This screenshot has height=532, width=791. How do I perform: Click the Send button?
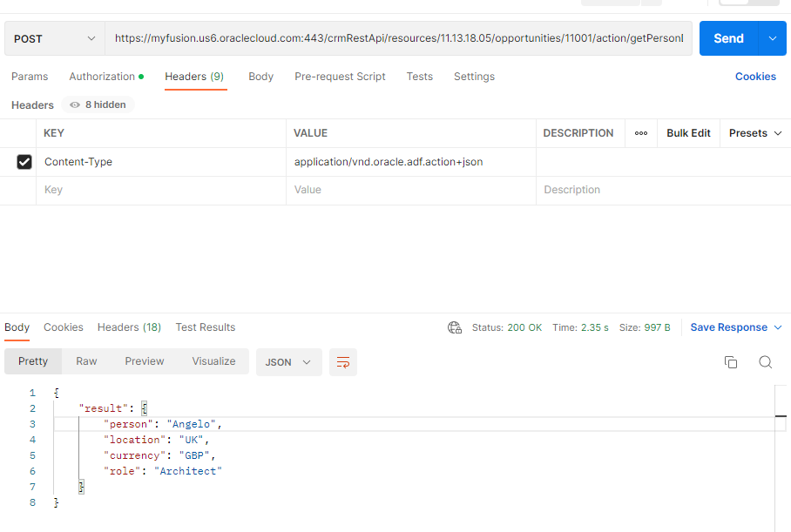728,38
